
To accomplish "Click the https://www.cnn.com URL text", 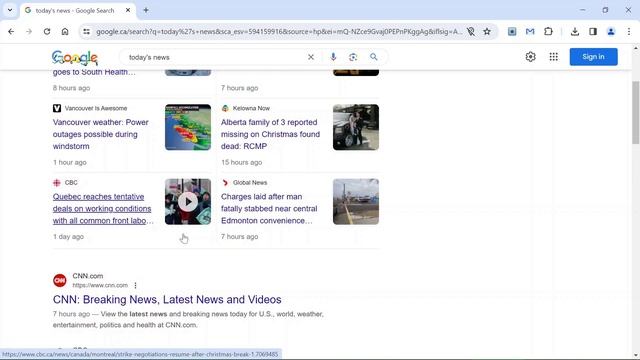I will click(x=100, y=285).
